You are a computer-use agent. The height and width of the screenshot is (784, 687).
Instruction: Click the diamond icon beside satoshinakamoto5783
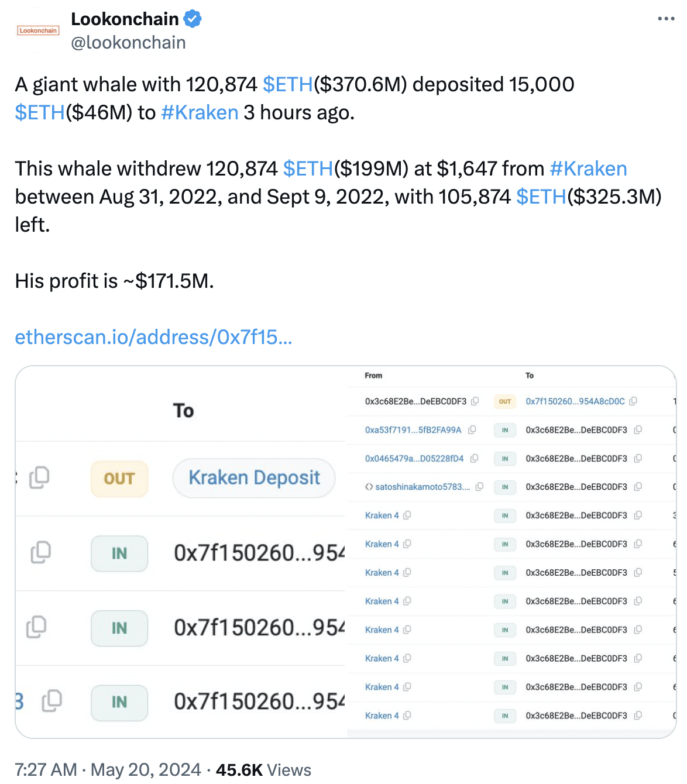368,487
